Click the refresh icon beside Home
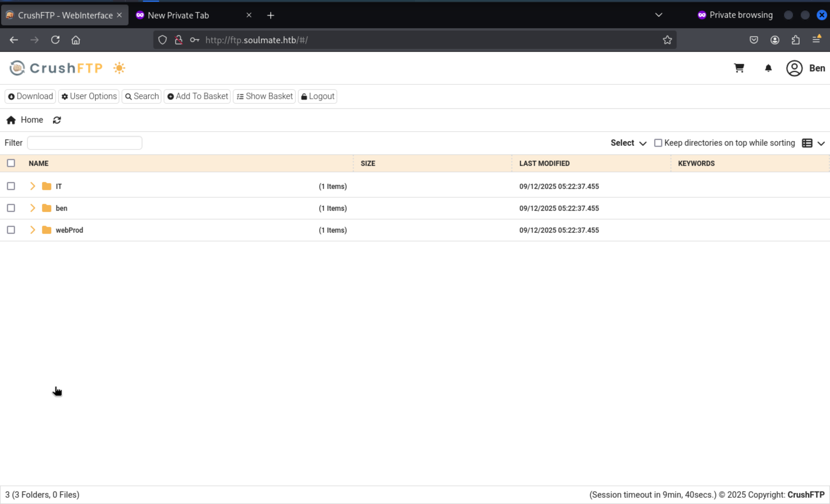Viewport: 830px width, 504px height. coord(56,120)
